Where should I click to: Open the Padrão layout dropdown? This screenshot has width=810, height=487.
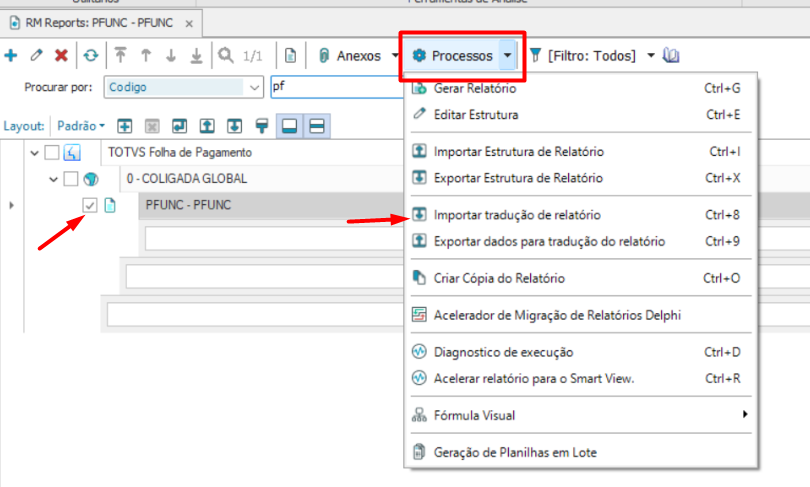click(81, 126)
